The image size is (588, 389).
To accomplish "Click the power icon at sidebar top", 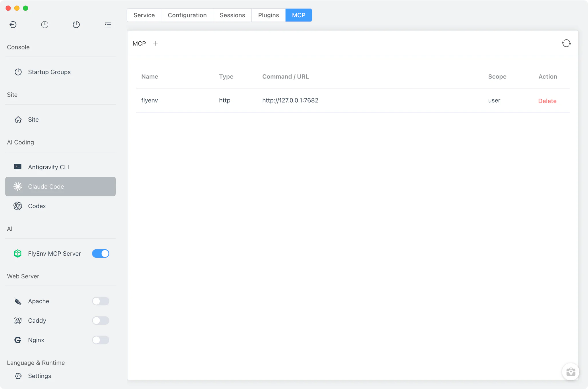I will tap(76, 24).
